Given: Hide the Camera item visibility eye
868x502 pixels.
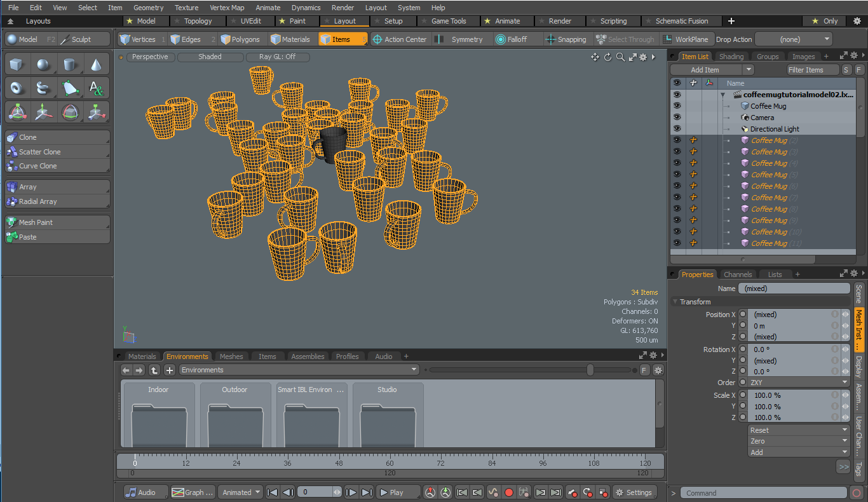Looking at the screenshot, I should coord(677,118).
